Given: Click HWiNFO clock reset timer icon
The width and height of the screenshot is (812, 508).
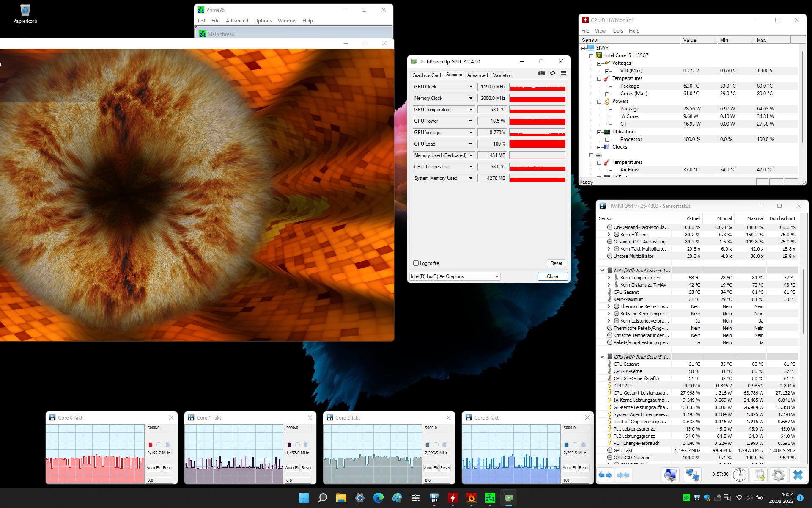Looking at the screenshot, I should (739, 475).
